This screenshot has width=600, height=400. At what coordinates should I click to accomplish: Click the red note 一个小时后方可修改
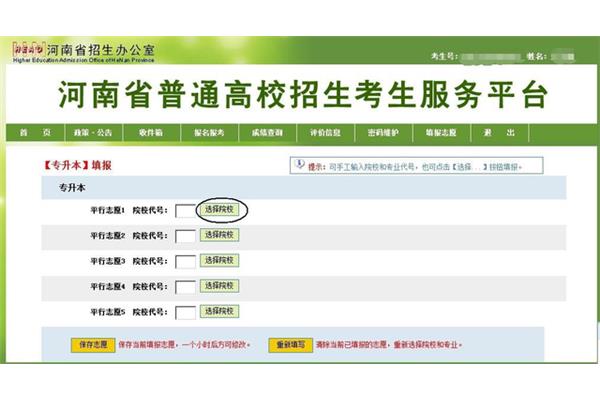215,345
